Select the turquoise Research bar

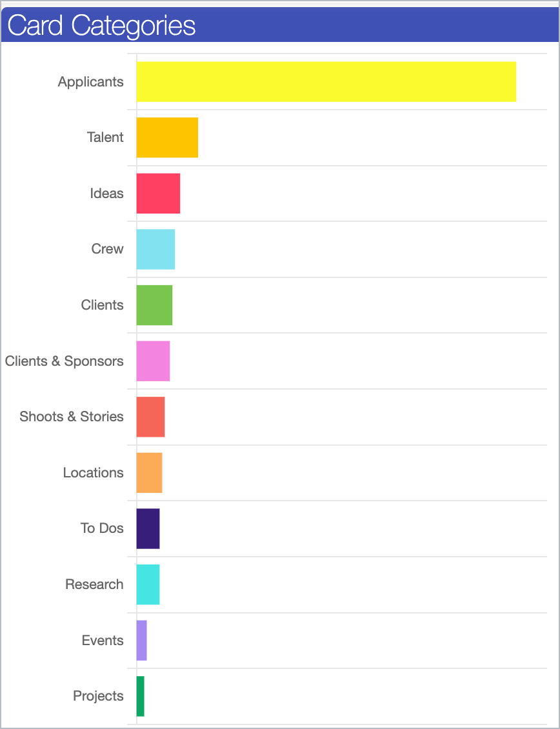coord(148,584)
